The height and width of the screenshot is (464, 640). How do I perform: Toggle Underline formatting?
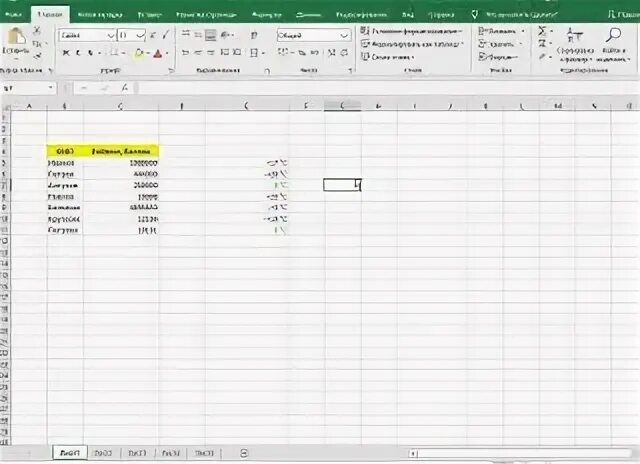pyautogui.click(x=90, y=53)
